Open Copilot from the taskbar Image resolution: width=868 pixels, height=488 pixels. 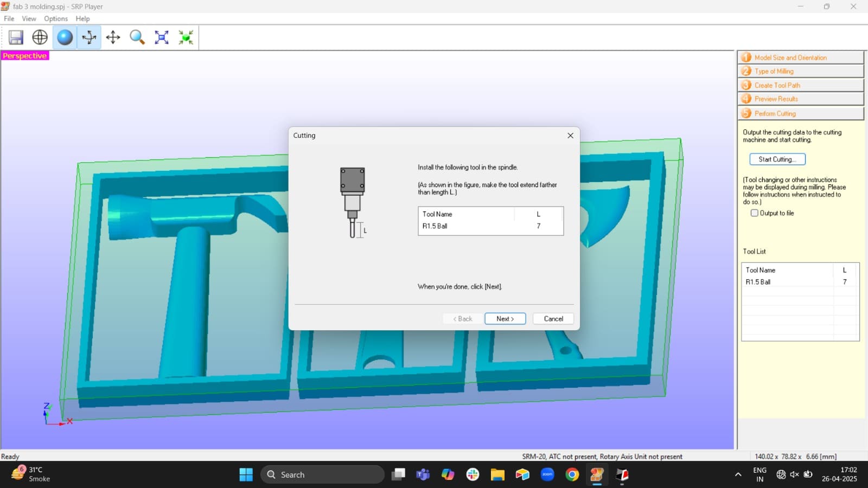tap(448, 475)
